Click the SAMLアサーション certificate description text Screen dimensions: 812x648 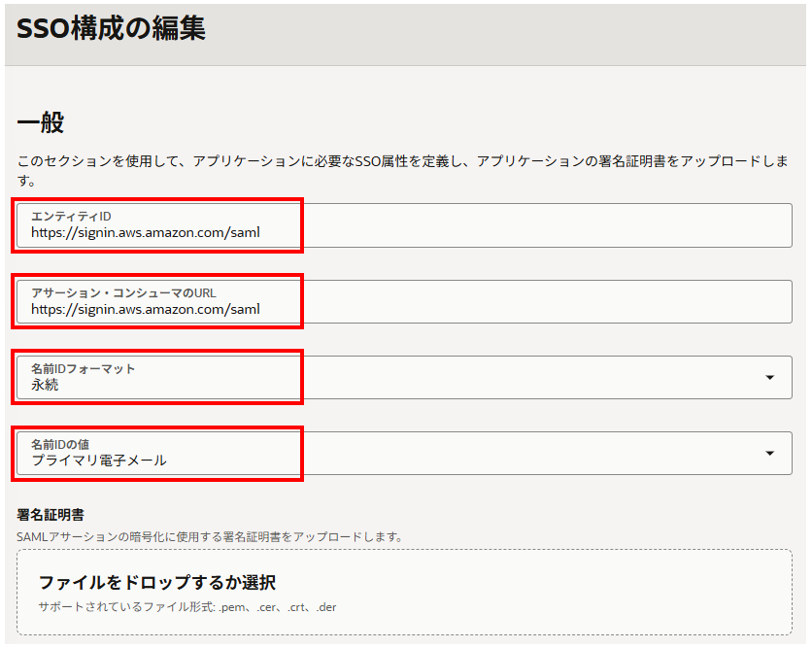[x=209, y=536]
